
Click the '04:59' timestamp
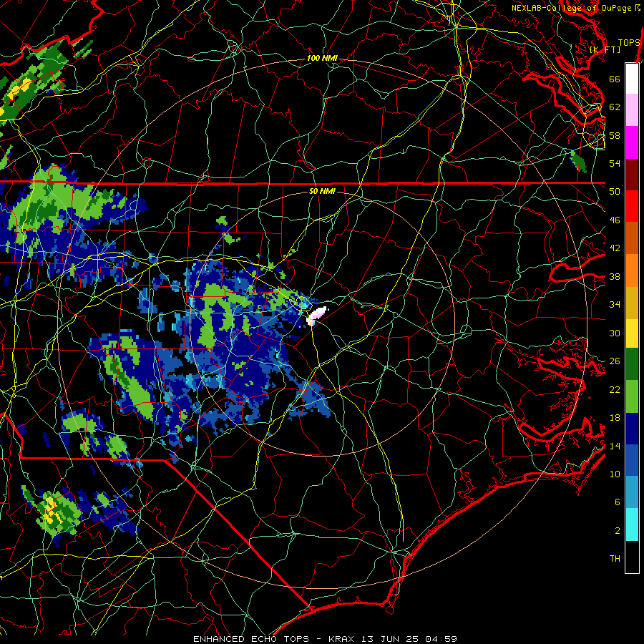pyautogui.click(x=441, y=639)
